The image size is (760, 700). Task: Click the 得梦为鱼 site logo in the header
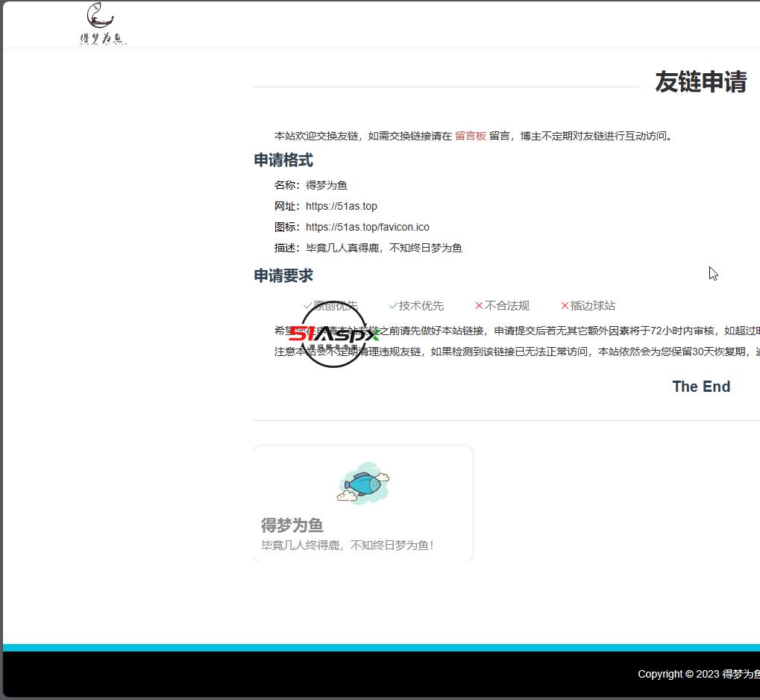[102, 23]
